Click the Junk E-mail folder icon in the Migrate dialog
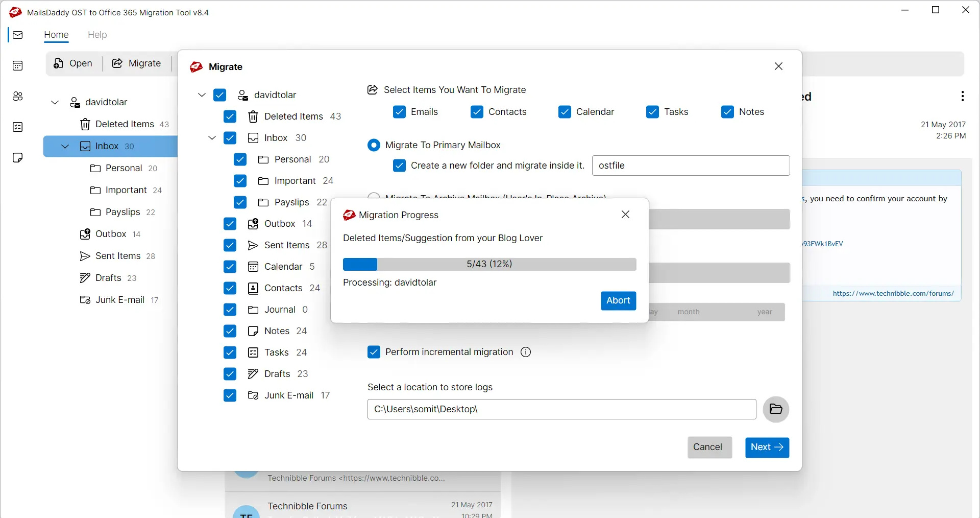The width and height of the screenshot is (980, 518). 253,395
